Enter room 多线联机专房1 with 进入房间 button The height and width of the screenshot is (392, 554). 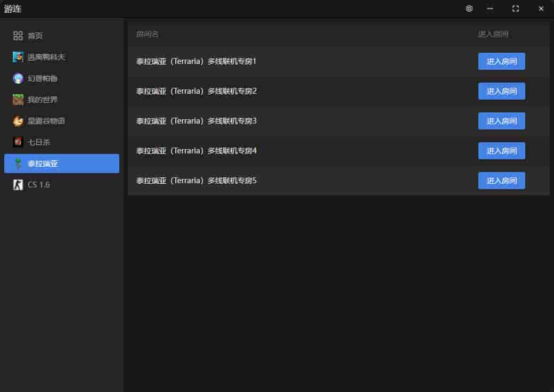(502, 61)
